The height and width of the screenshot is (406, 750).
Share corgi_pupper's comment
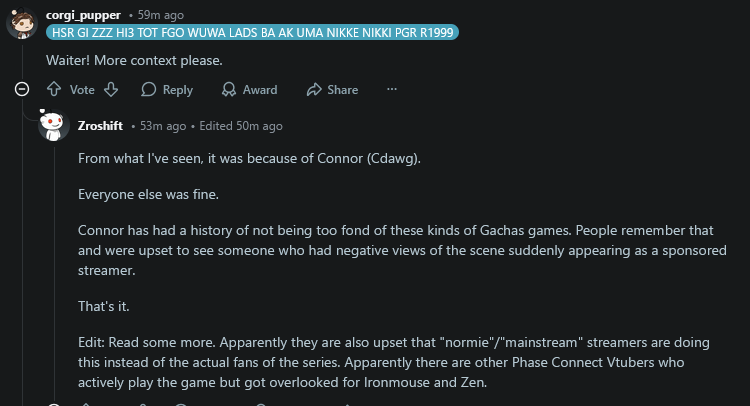click(332, 89)
